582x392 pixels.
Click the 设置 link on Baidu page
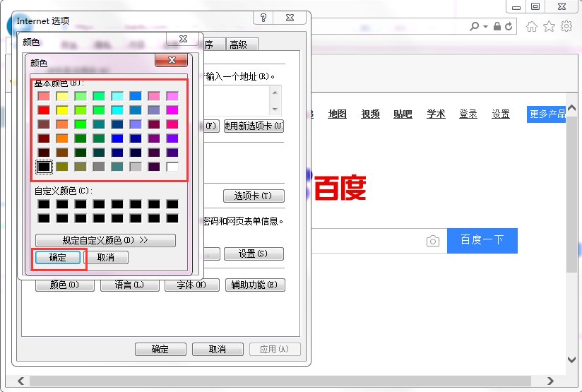point(501,114)
